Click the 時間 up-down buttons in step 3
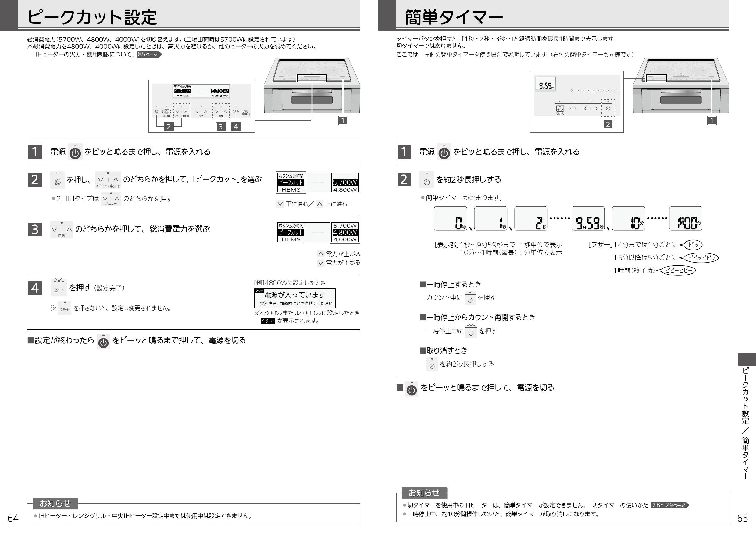Image resolution: width=756 pixels, height=535 pixels. [x=62, y=230]
